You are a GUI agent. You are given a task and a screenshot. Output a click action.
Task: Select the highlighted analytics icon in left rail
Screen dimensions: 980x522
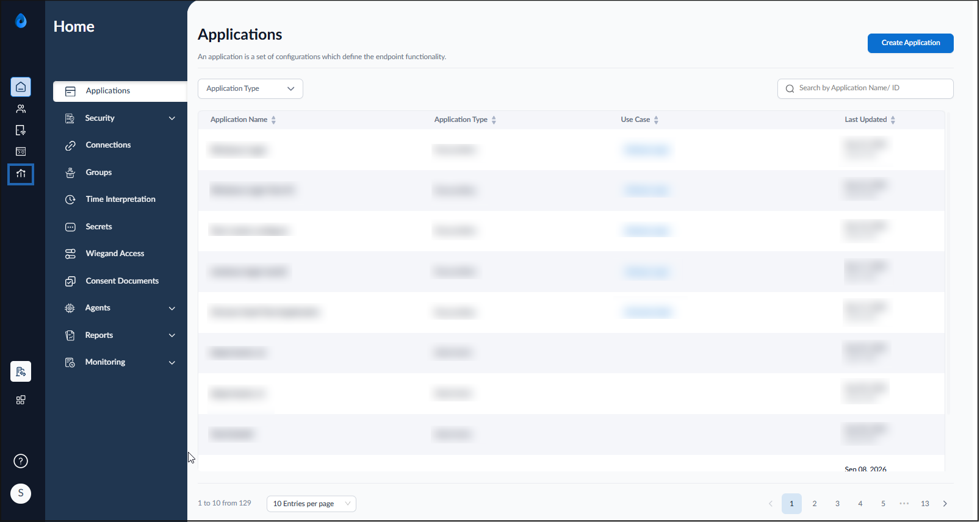(21, 174)
